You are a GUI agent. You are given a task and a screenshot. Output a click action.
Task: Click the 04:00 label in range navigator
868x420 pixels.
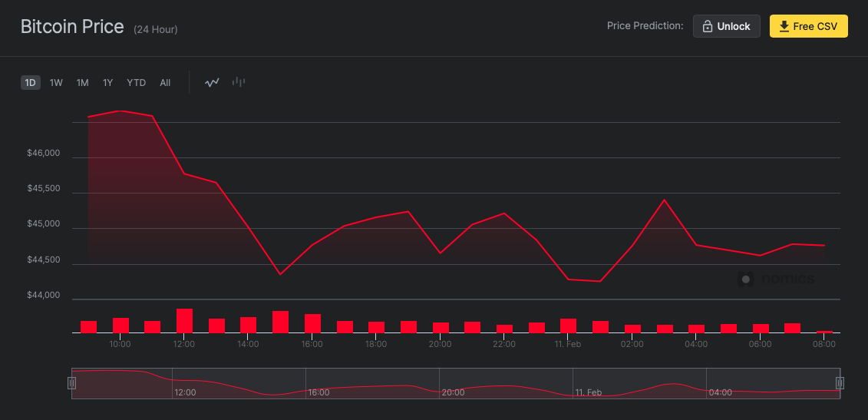(720, 392)
